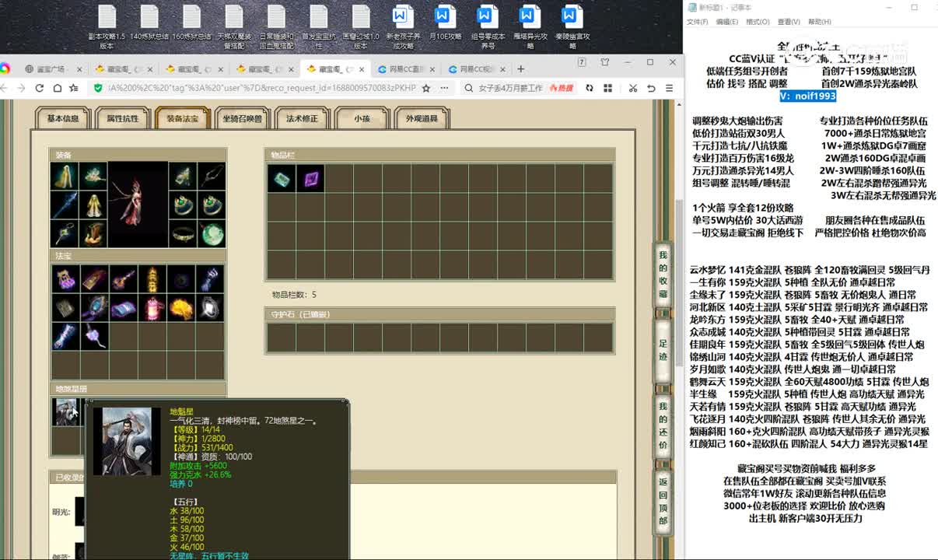Select the spear weapon in the equipment grid

(65, 205)
